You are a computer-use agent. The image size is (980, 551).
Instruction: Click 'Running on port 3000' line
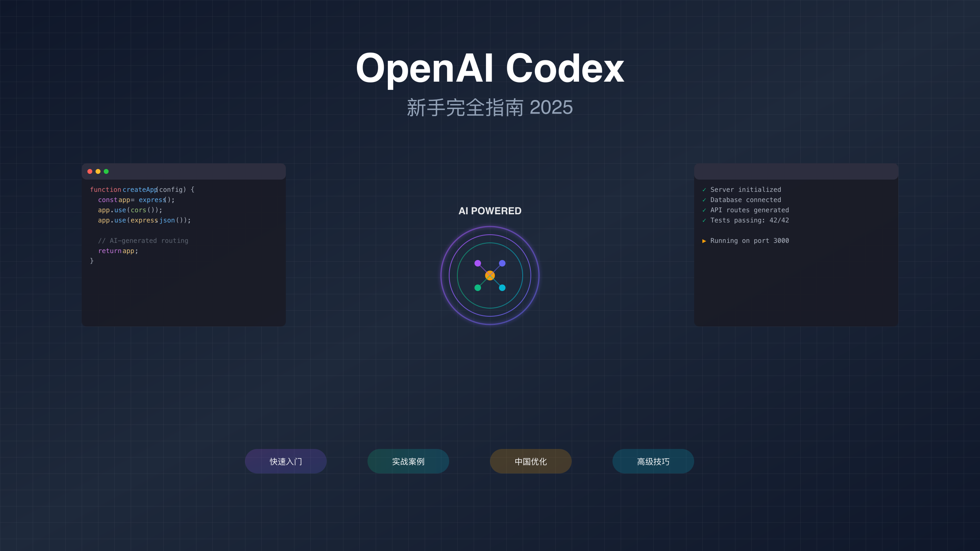750,241
